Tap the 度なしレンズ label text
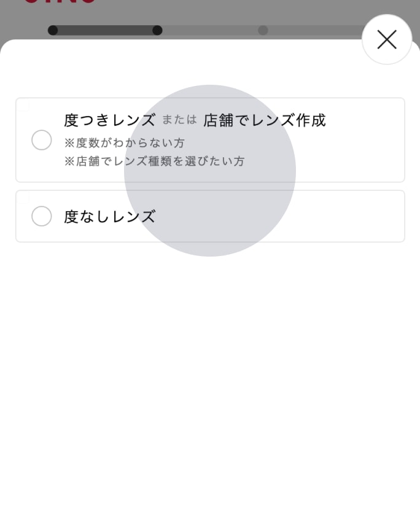 pyautogui.click(x=109, y=217)
